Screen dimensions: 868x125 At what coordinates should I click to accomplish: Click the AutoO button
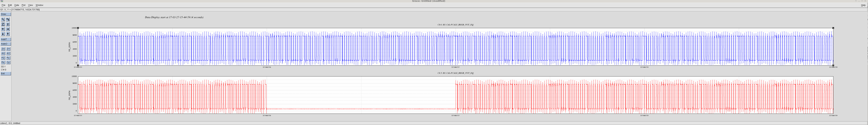tap(6, 44)
